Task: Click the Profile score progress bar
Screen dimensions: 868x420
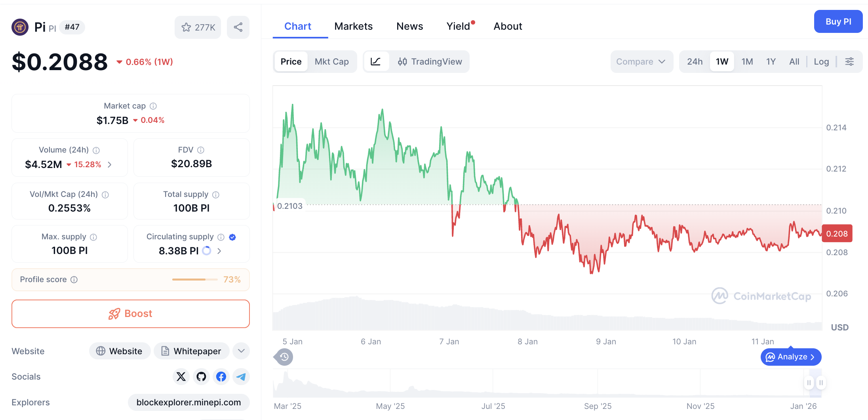Action: (x=194, y=279)
